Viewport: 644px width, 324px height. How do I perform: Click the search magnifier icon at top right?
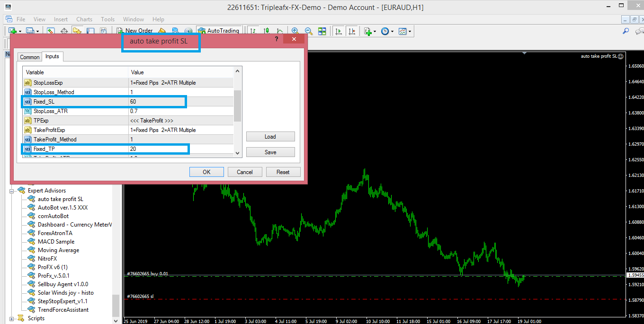626,31
